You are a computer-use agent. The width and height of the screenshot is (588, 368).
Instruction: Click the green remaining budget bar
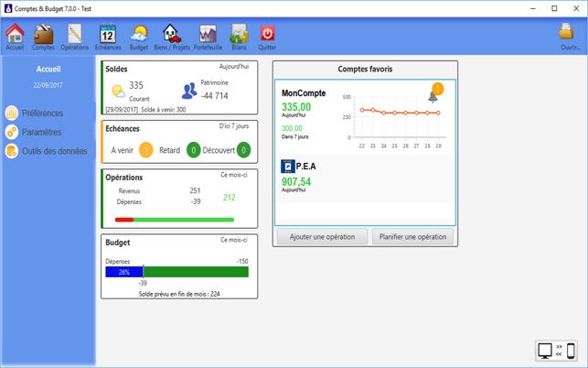pos(196,272)
